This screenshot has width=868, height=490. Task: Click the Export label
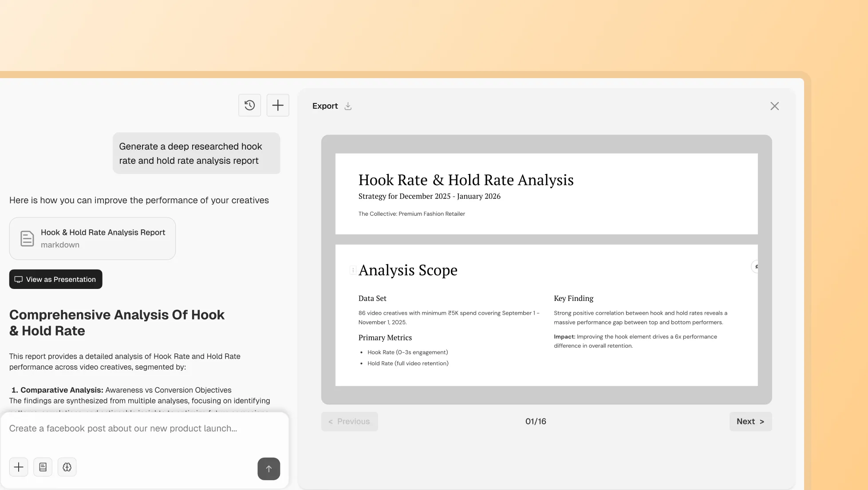pyautogui.click(x=325, y=106)
